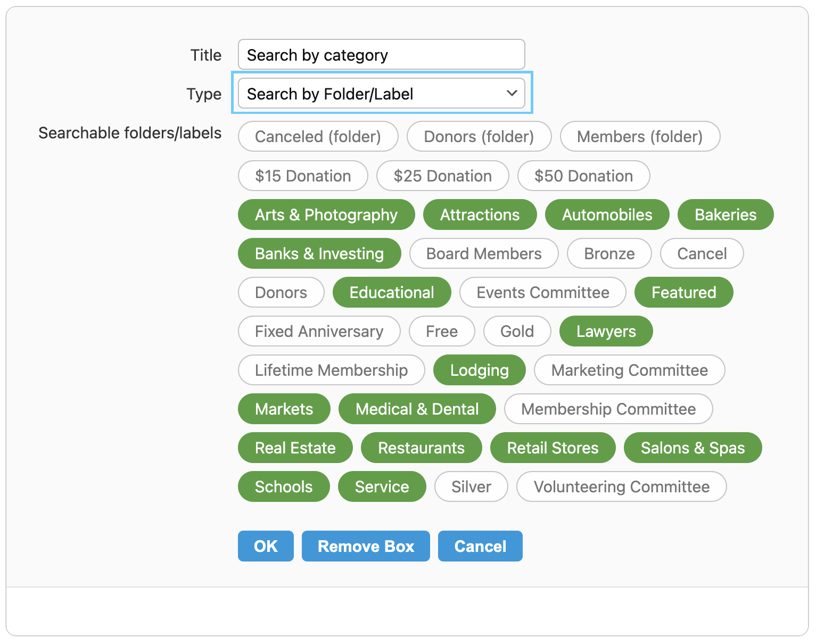Enable the Canceled (folder) label
This screenshot has width=816, height=644.
[318, 137]
